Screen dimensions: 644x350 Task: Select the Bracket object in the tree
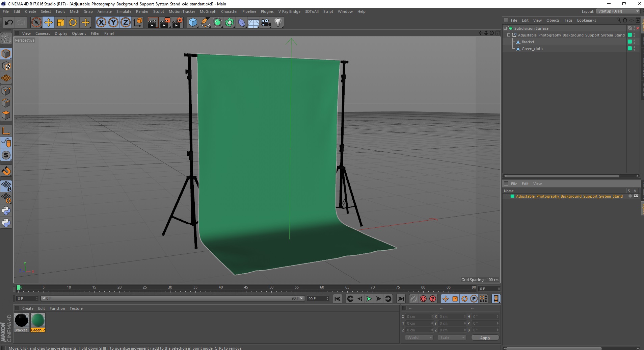[x=528, y=42]
